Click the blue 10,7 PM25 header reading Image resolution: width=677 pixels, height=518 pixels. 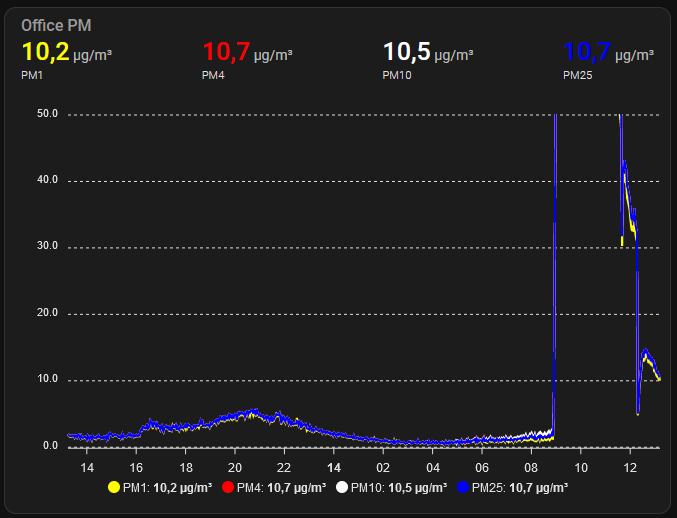pos(588,52)
